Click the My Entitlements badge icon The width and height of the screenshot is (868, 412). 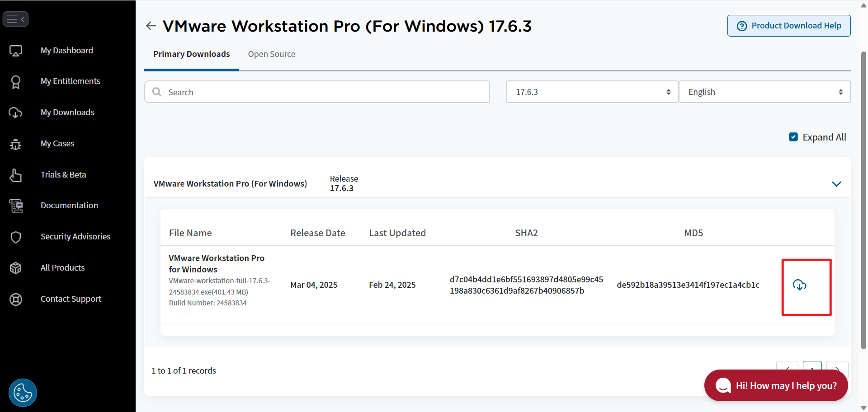pos(16,82)
